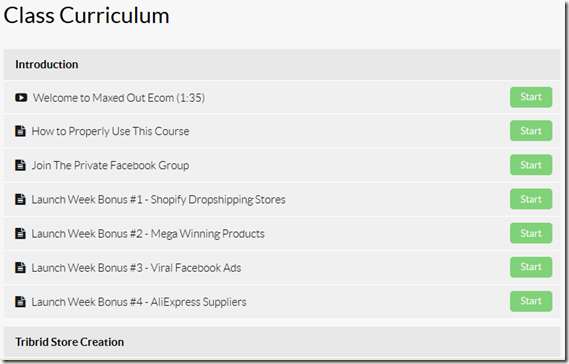
Task: Open the Welcome to Maxed Out Ecom (1:35) link
Action: 119,98
